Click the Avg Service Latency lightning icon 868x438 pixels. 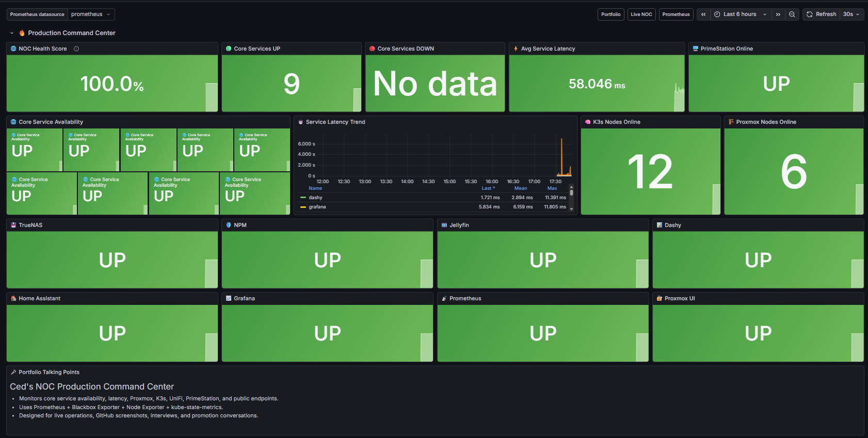(x=516, y=48)
